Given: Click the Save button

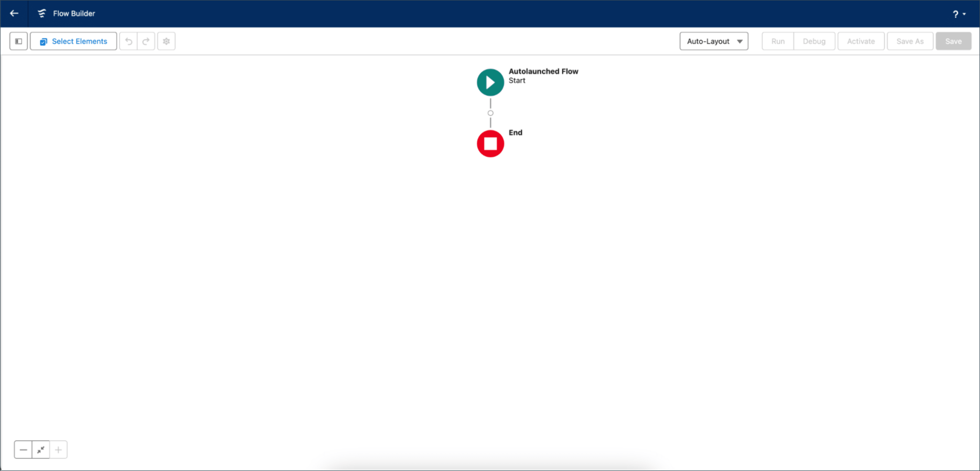Looking at the screenshot, I should (x=953, y=41).
